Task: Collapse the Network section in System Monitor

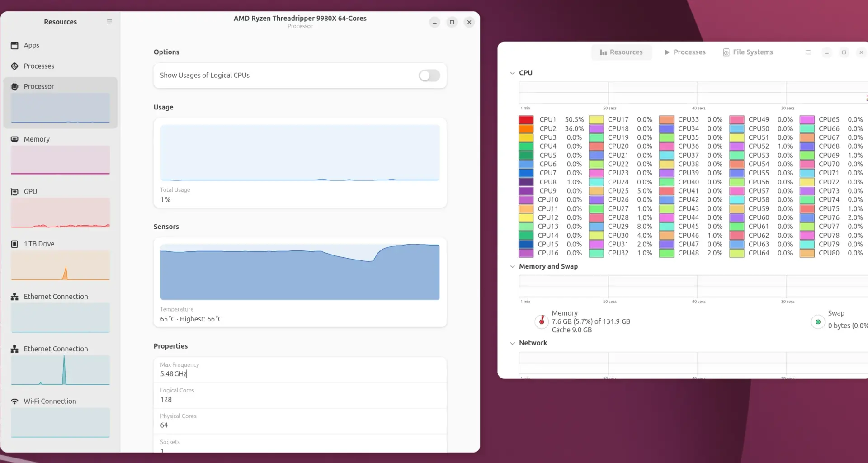Action: [x=512, y=343]
